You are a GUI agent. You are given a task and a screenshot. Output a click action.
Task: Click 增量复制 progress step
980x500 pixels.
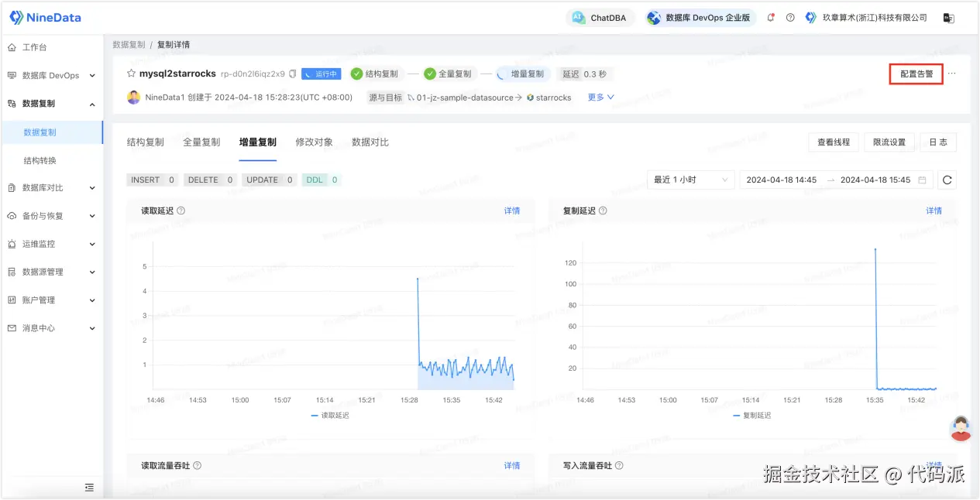522,74
